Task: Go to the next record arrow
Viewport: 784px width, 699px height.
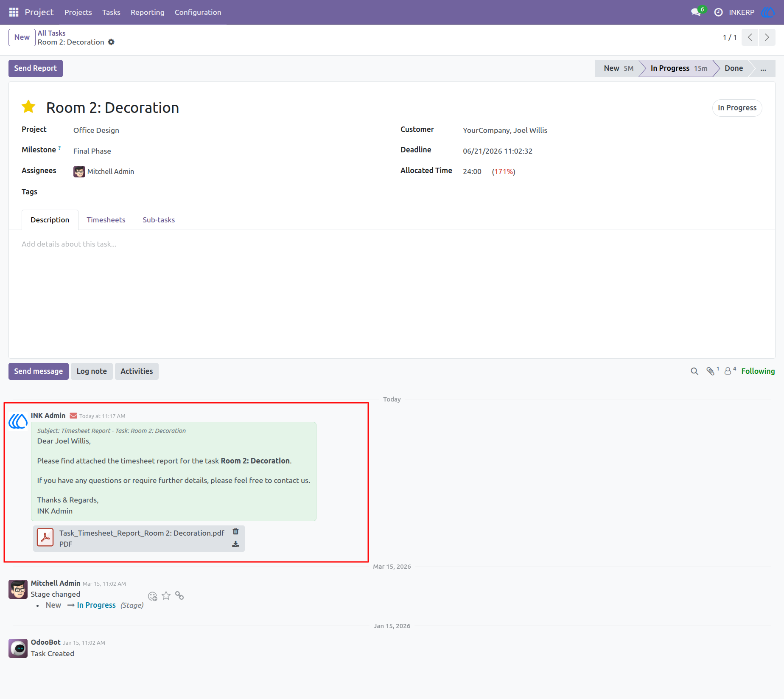Action: [x=767, y=37]
